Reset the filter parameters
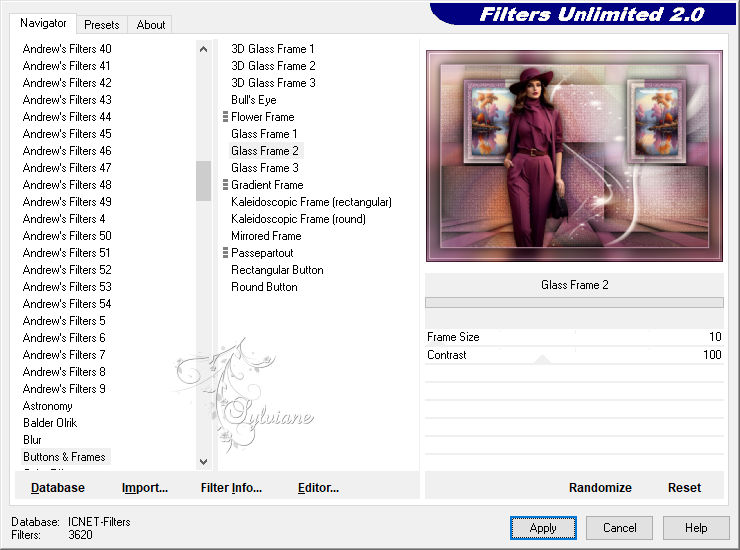Image resolution: width=740 pixels, height=550 pixels. pyautogui.click(x=684, y=488)
